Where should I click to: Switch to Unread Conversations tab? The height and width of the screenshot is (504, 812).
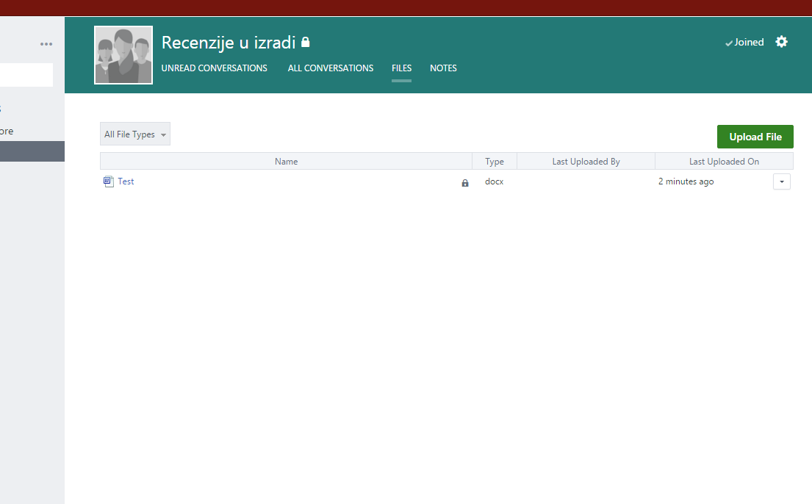(214, 68)
